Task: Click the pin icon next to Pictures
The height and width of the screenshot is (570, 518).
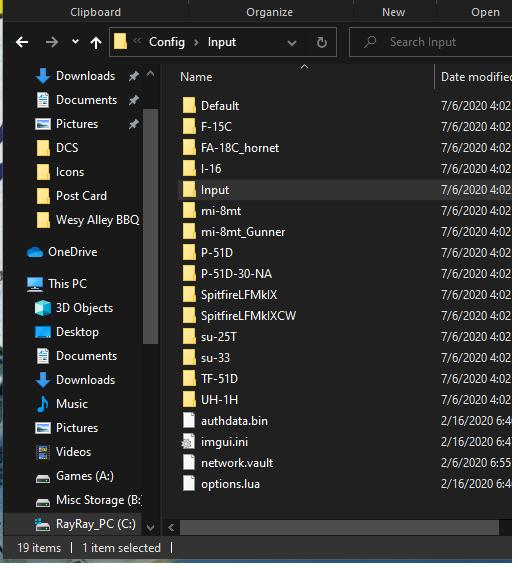Action: [x=134, y=124]
